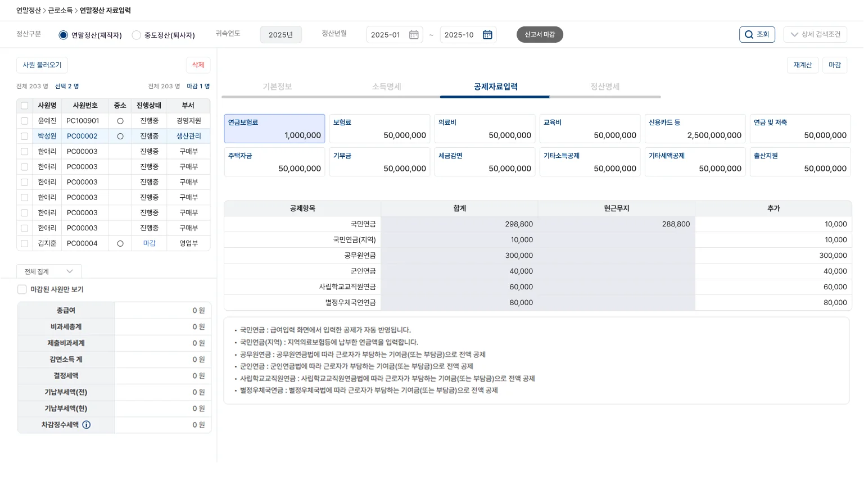Open the calendar icon for end date 2025-10
864x504 pixels.
coord(487,35)
